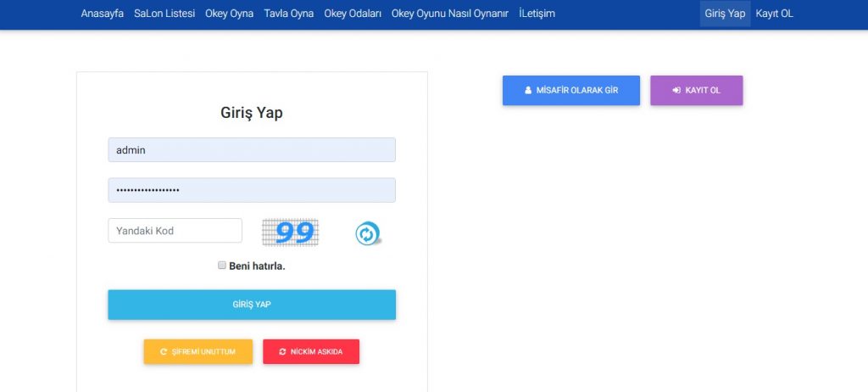
Task: Click the Yandaki Kod input field
Action: pos(175,231)
